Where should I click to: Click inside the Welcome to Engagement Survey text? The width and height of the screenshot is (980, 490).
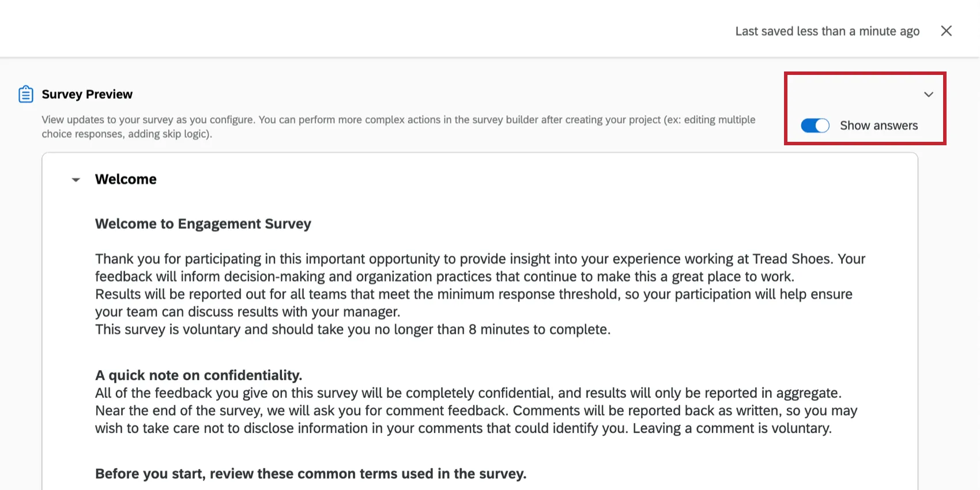click(x=203, y=224)
